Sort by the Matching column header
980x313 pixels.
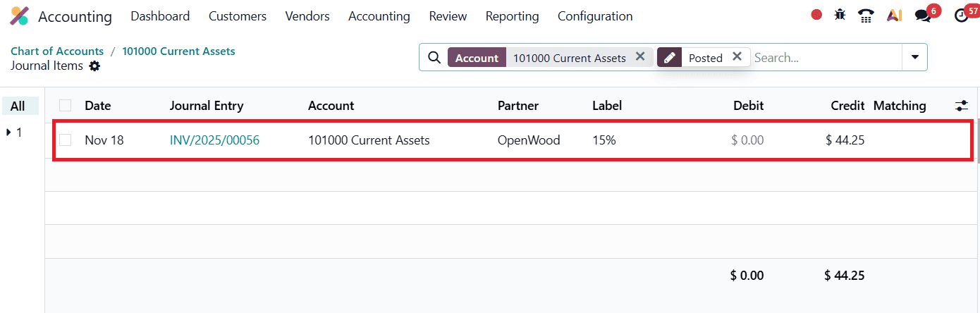click(900, 106)
